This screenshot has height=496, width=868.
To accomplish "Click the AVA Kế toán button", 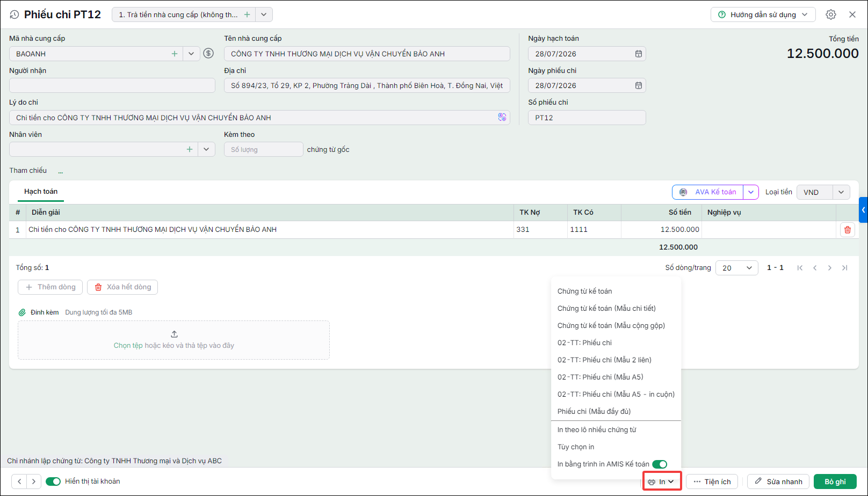I will pyautogui.click(x=708, y=192).
